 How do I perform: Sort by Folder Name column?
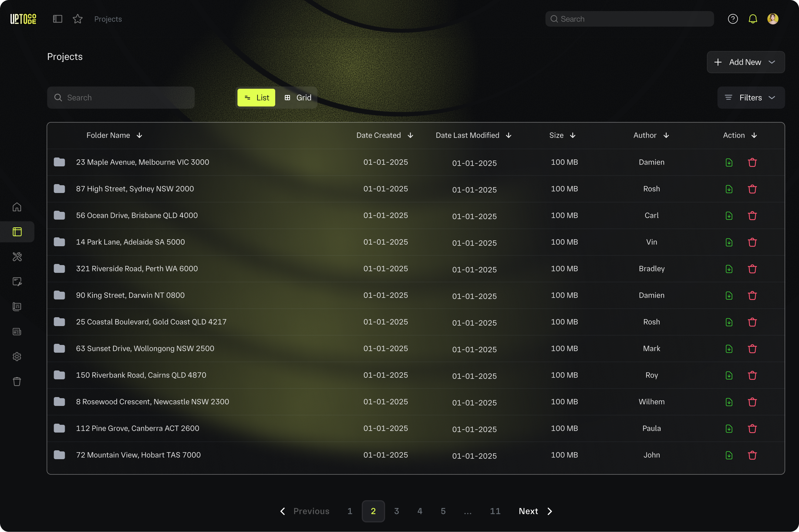coord(114,135)
